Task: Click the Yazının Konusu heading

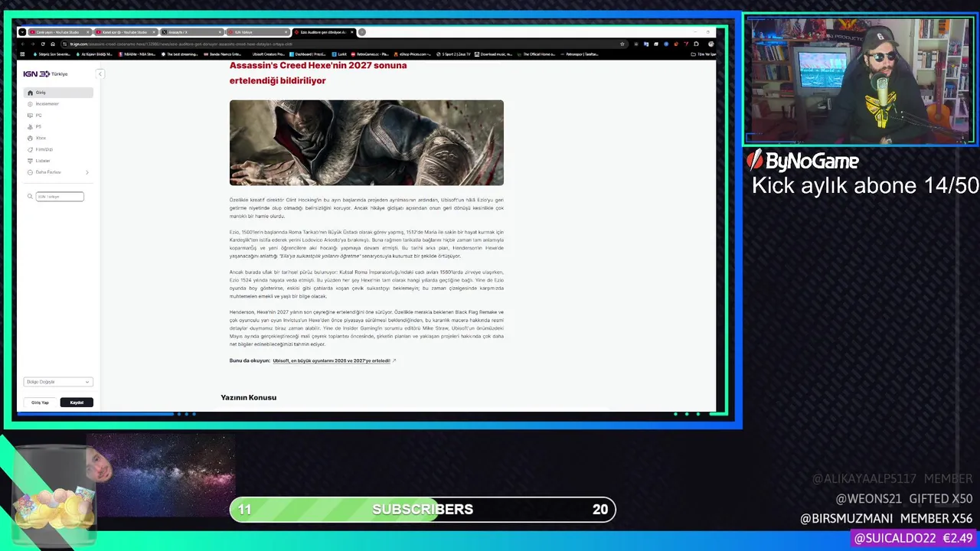Action: 248,397
